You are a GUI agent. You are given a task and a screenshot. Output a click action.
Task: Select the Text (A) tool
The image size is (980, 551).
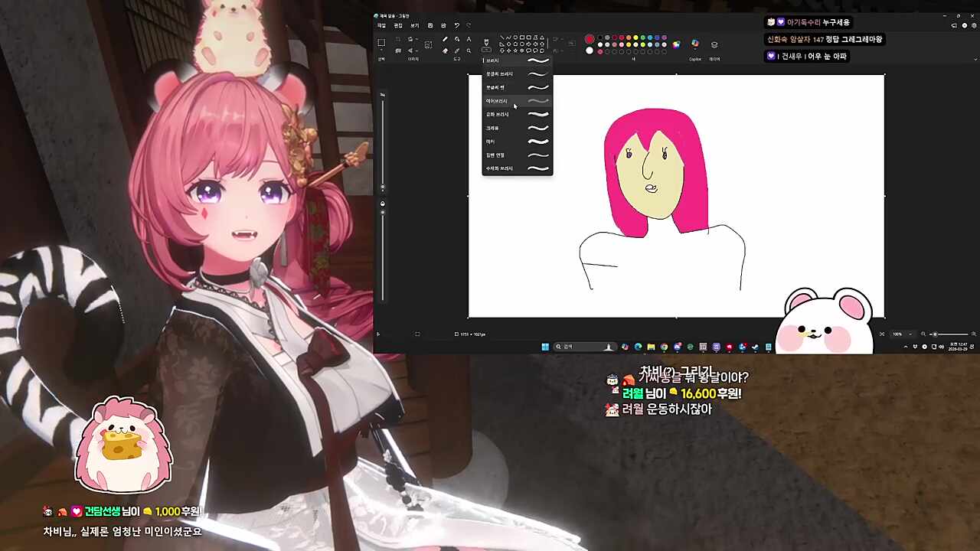[469, 39]
